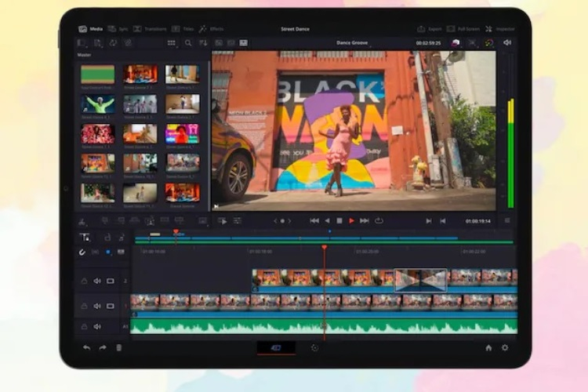This screenshot has width=588, height=392.
Task: Switch to the Transitions tab
Action: click(x=148, y=29)
